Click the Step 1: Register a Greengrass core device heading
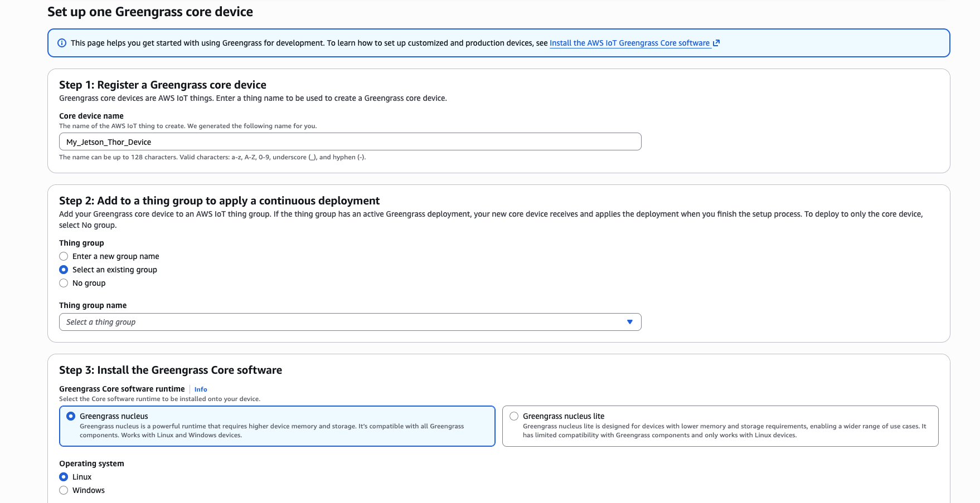 [x=163, y=85]
